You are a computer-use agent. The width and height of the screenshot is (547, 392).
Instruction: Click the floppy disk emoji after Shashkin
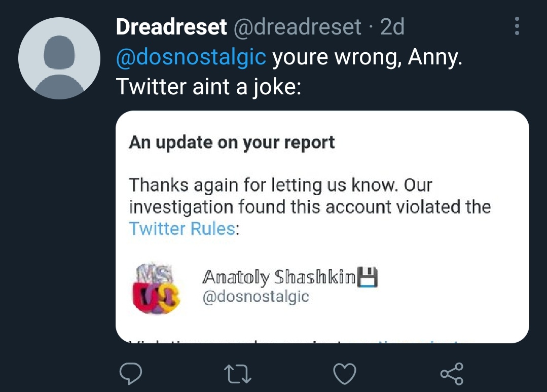tap(368, 277)
